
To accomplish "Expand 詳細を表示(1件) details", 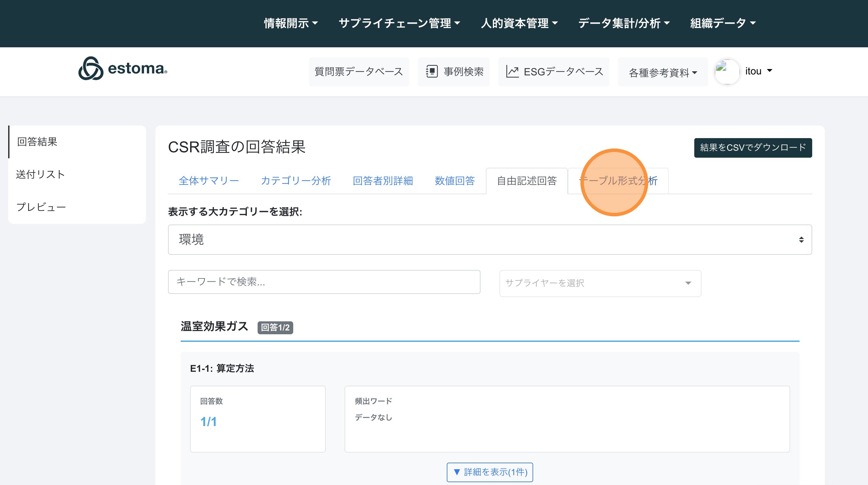I will [490, 472].
